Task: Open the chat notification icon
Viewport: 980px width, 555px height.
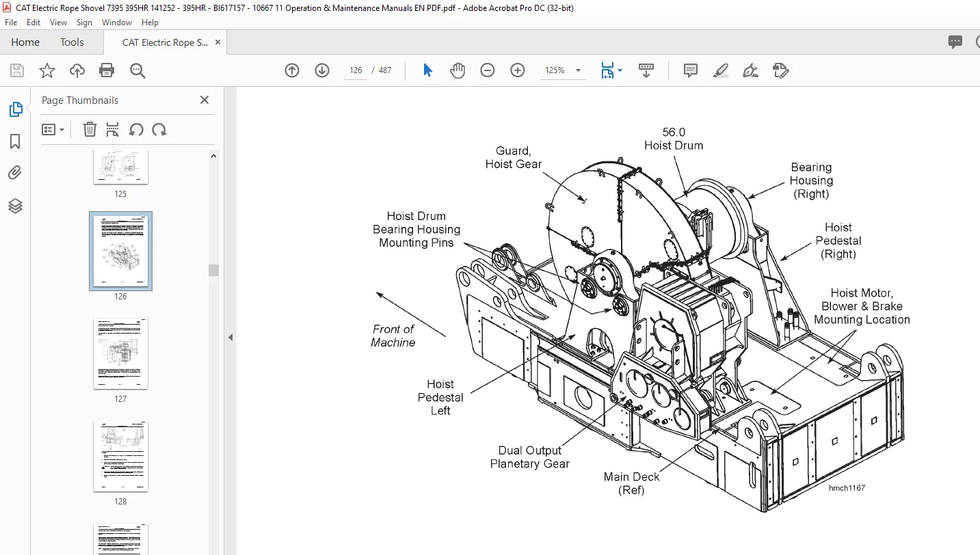Action: (955, 42)
